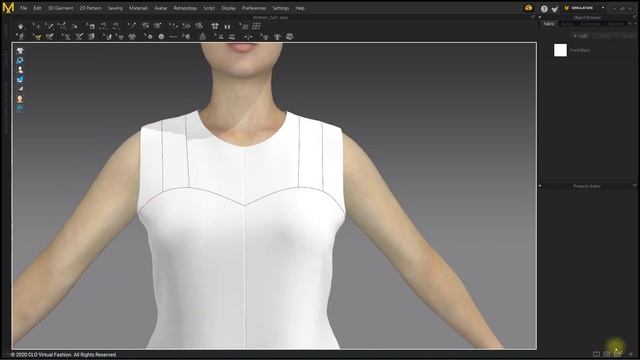Open the Retopology menu
640x360 pixels.
point(185,8)
